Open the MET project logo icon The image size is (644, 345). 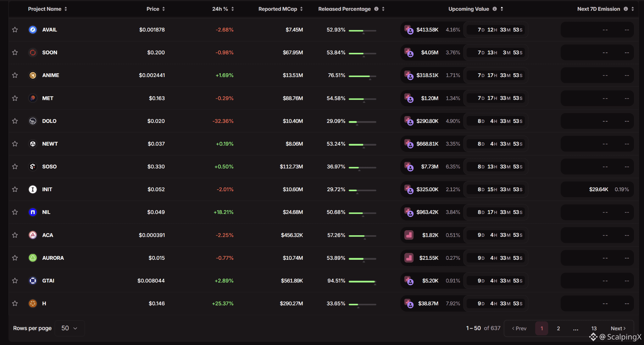point(33,98)
